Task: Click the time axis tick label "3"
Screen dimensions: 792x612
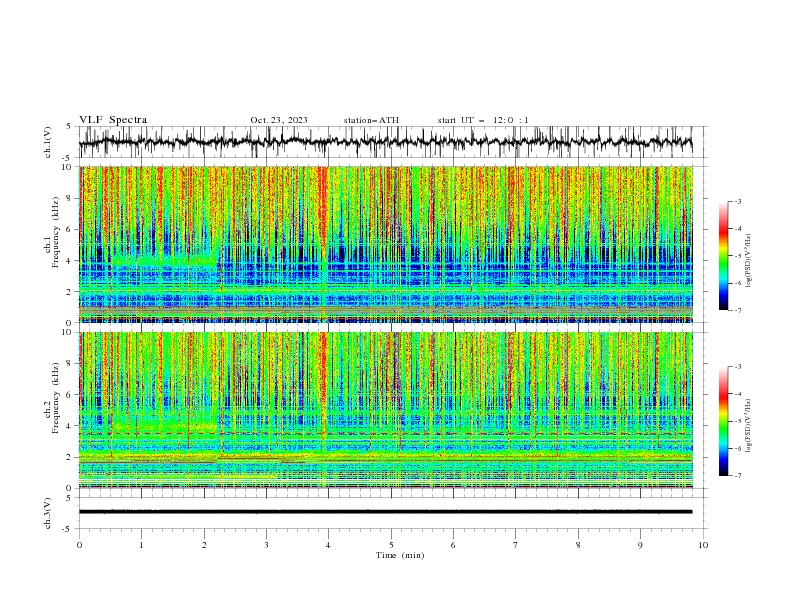Action: pyautogui.click(x=266, y=545)
